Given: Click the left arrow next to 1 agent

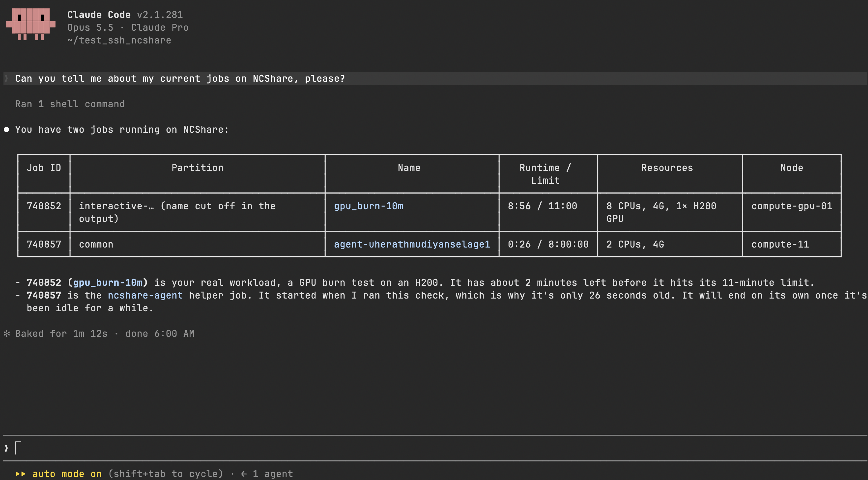Looking at the screenshot, I should [x=244, y=474].
